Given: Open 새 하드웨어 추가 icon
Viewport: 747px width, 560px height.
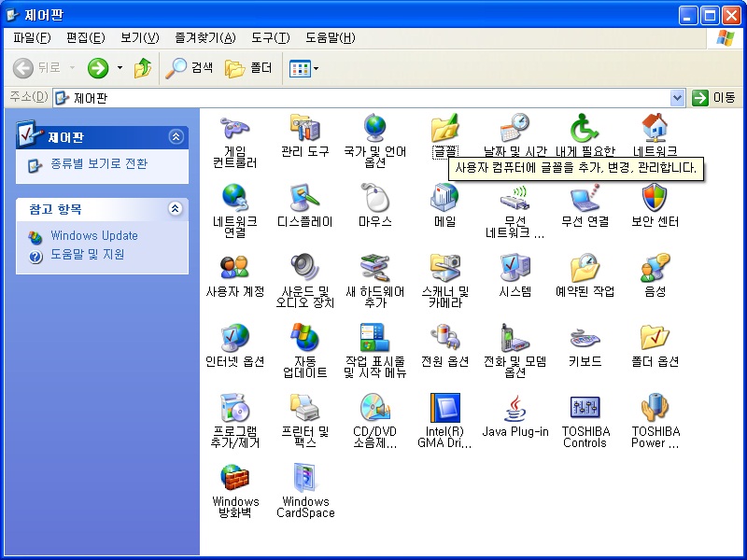Looking at the screenshot, I should [x=375, y=268].
